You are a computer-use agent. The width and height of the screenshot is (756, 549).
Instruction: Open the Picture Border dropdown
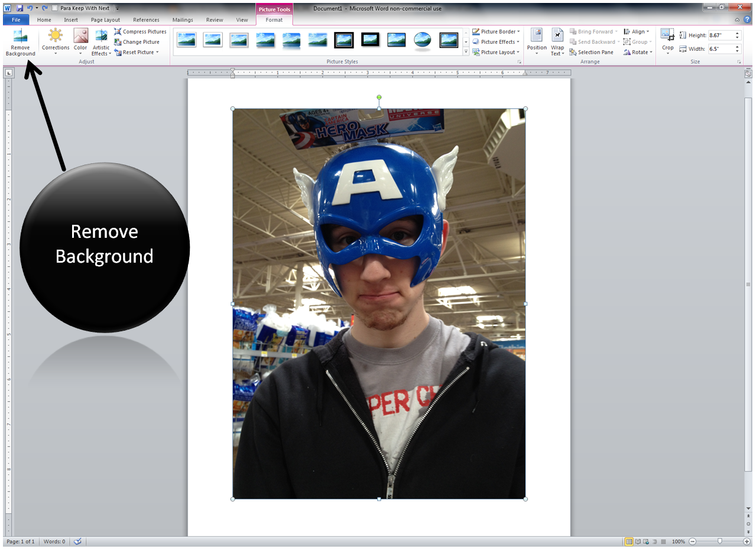496,31
